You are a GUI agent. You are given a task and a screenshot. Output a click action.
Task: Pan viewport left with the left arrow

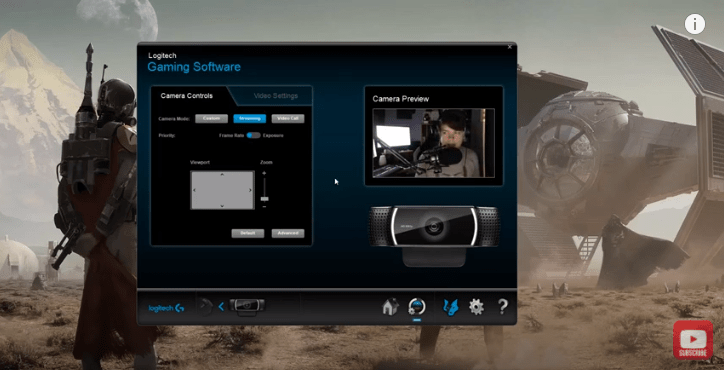click(194, 190)
